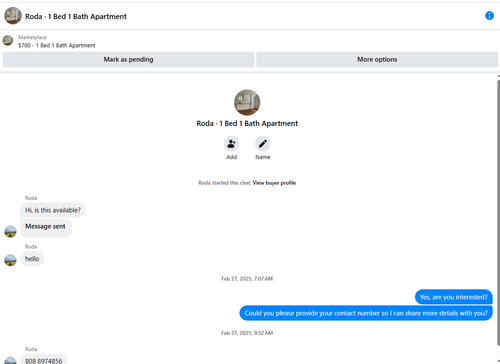Viewport: 500px width, 364px height.
Task: Click the chat's vertical scrollbar
Action: [x=498, y=212]
